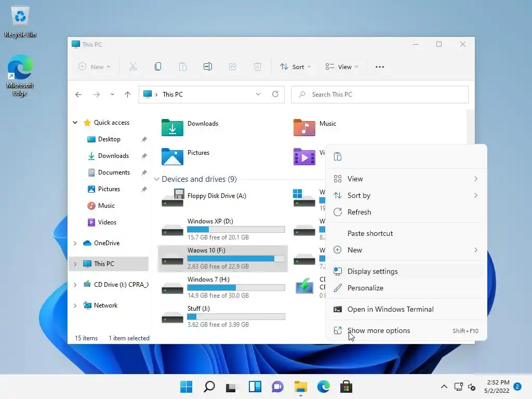Click the Refresh icon beside address bar
The width and height of the screenshot is (532, 399).
click(x=275, y=94)
